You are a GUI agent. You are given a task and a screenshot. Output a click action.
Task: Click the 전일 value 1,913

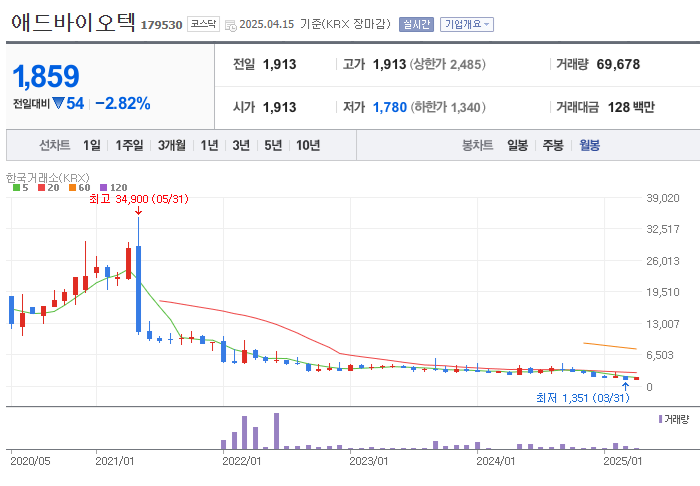tap(279, 64)
